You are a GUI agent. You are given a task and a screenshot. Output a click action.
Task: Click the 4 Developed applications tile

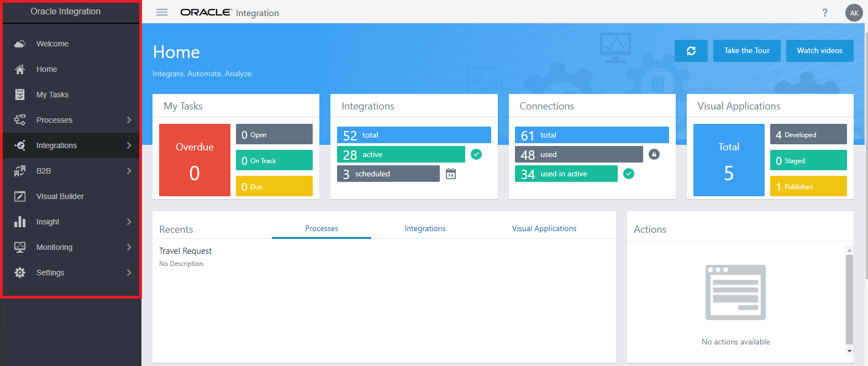click(x=808, y=134)
